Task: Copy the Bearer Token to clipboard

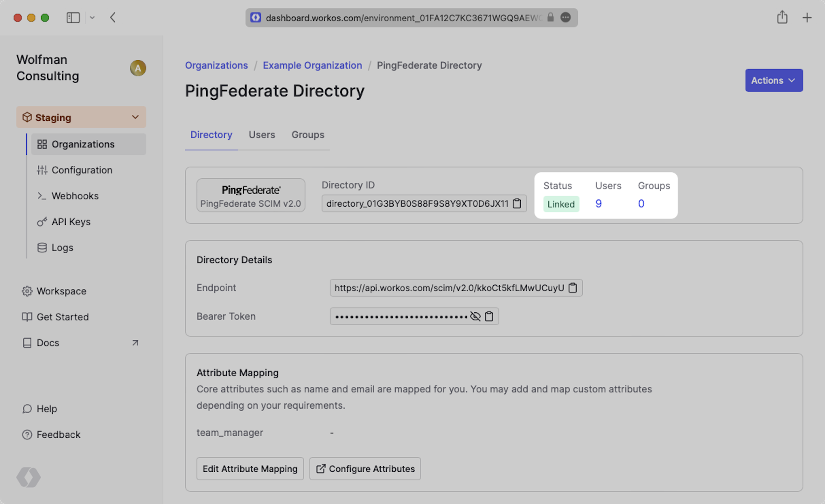Action: coord(489,316)
